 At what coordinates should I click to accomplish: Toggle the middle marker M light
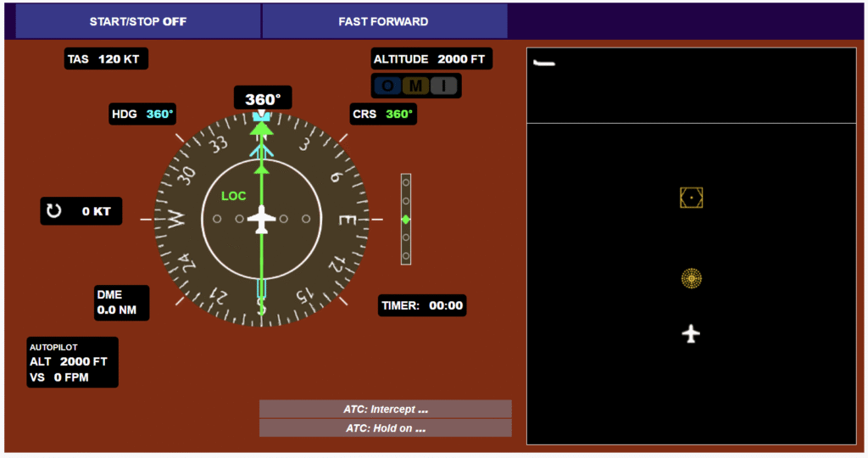(x=416, y=86)
